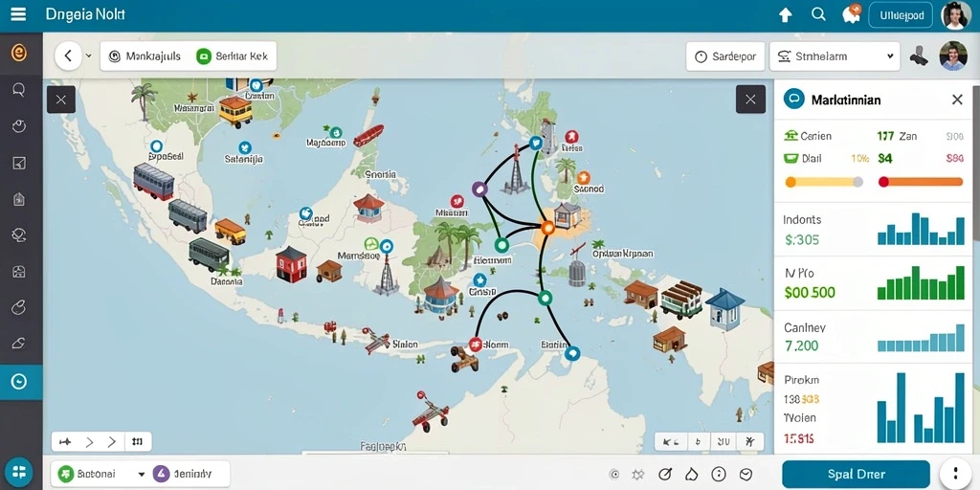980x490 pixels.
Task: Open the Caniney stats card
Action: (873, 336)
